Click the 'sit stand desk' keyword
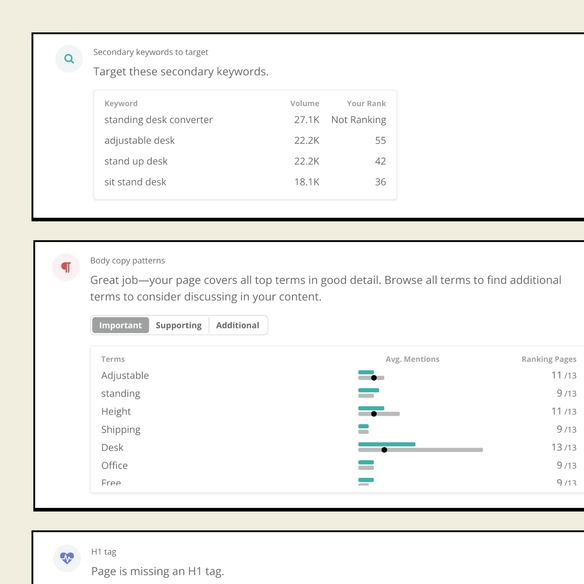The image size is (584, 584). tap(135, 182)
